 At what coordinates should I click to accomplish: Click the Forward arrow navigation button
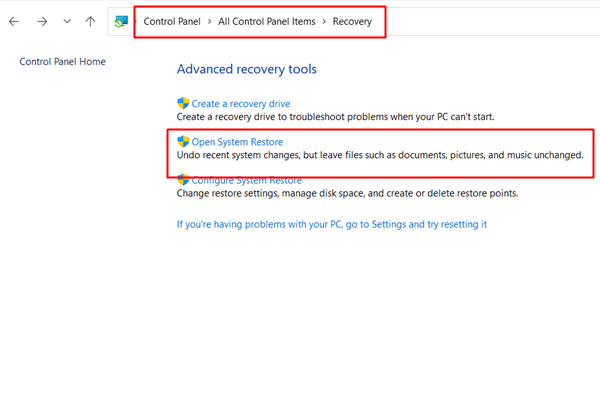41,21
